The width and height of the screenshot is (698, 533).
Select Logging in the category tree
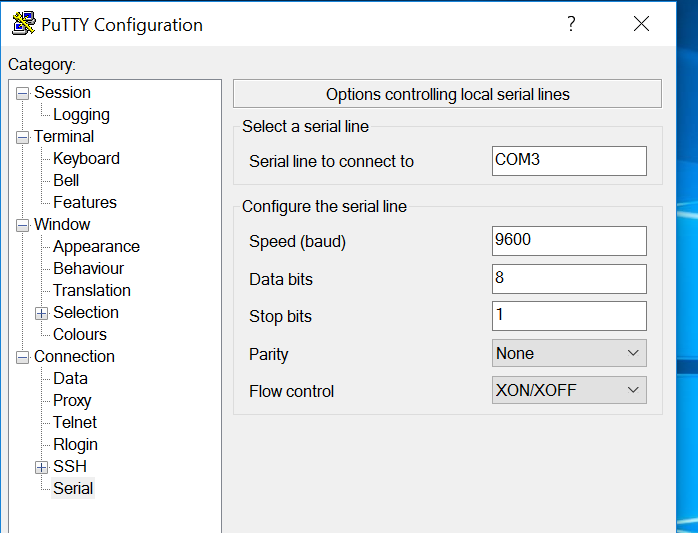click(81, 115)
